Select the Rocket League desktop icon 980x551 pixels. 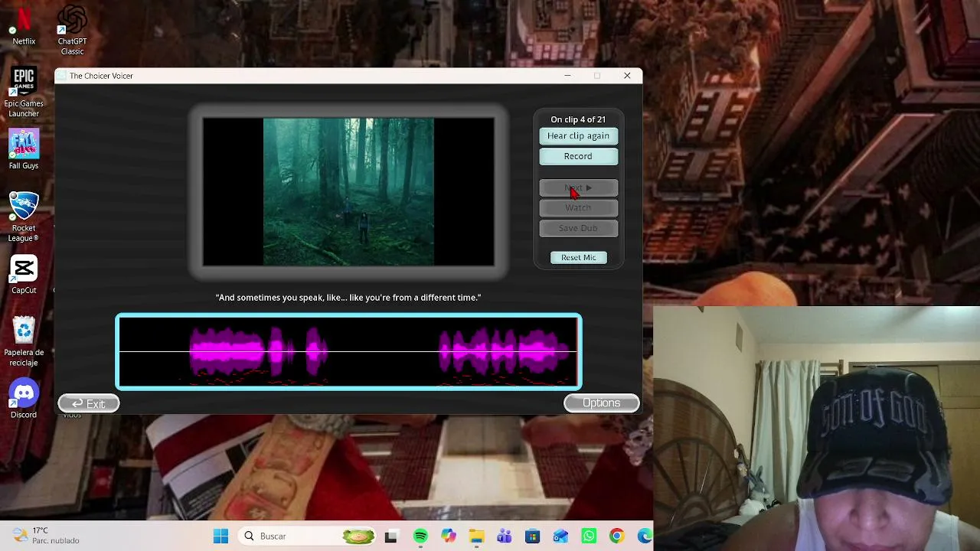pyautogui.click(x=24, y=217)
